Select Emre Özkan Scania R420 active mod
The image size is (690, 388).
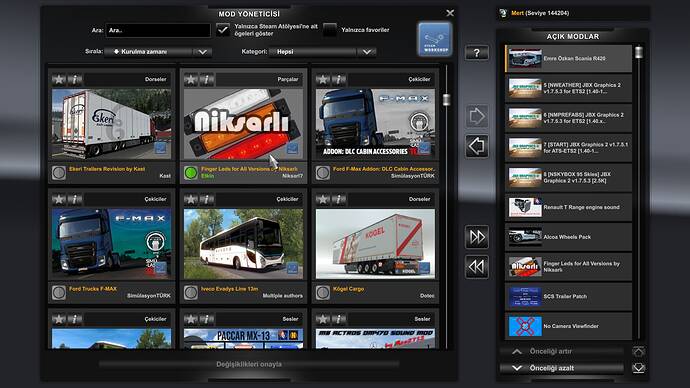568,59
